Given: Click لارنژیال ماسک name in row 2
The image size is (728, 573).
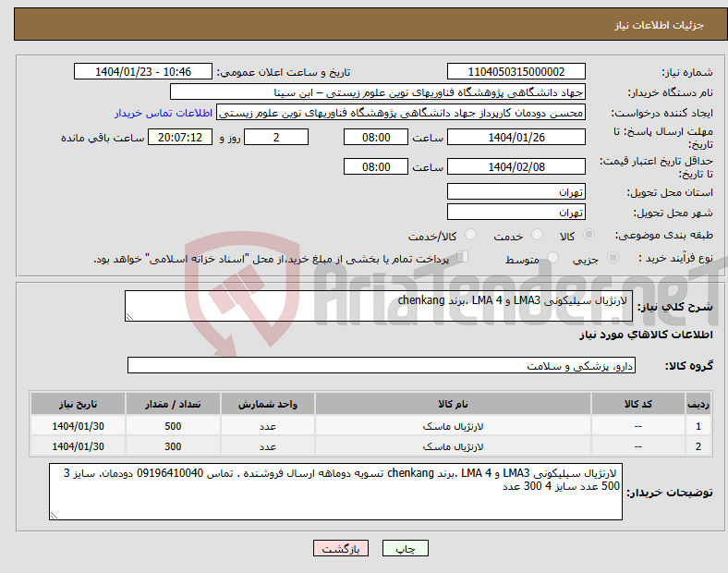Looking at the screenshot, I should (x=453, y=446).
